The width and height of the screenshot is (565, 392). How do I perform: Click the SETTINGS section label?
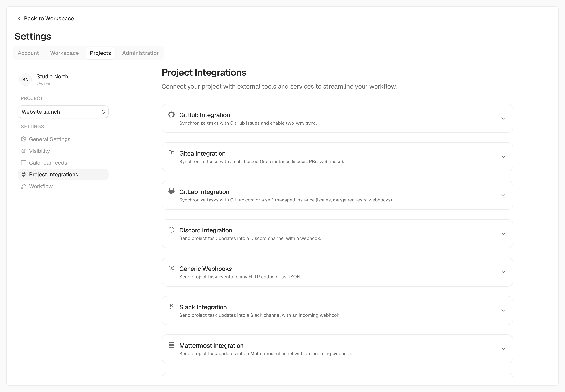(32, 126)
